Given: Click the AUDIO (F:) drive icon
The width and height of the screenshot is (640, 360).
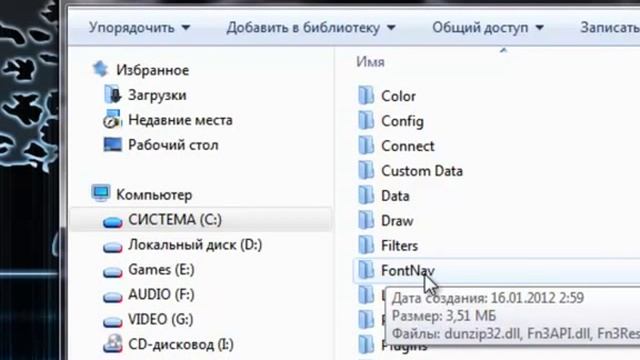Looking at the screenshot, I should tap(113, 296).
